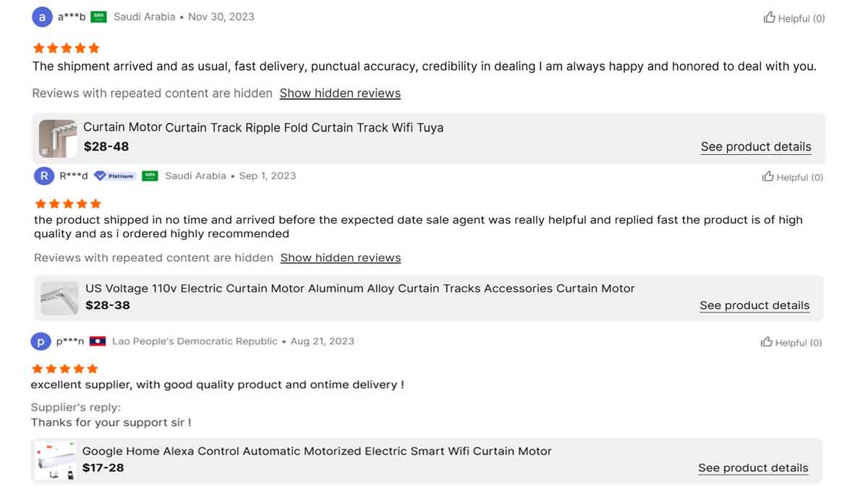
Task: Click thumbs-up icon on a***b's review
Action: pyautogui.click(x=770, y=17)
